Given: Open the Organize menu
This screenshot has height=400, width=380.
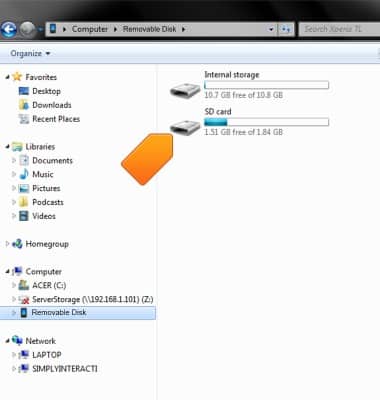Looking at the screenshot, I should tap(30, 53).
